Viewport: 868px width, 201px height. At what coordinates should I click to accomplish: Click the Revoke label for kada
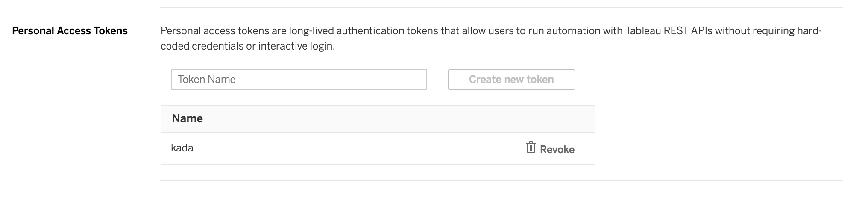557,149
